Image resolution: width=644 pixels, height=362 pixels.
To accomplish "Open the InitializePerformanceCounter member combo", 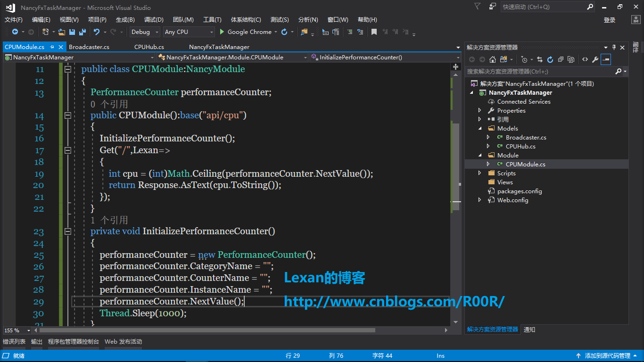I will tap(385, 57).
